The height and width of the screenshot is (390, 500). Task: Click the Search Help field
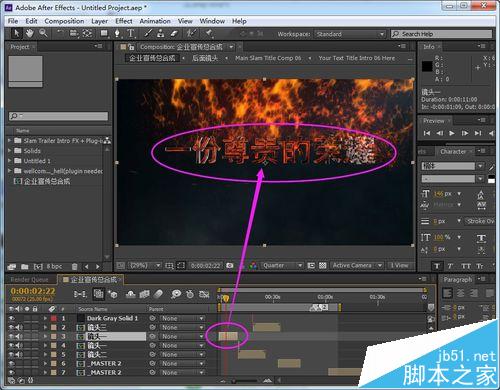441,34
